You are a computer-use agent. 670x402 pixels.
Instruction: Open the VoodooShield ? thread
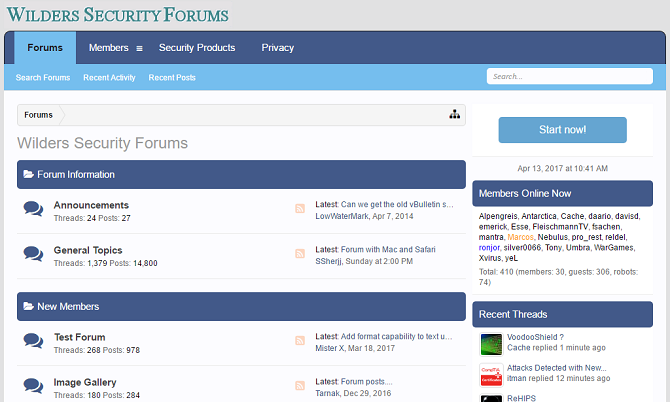[535, 337]
